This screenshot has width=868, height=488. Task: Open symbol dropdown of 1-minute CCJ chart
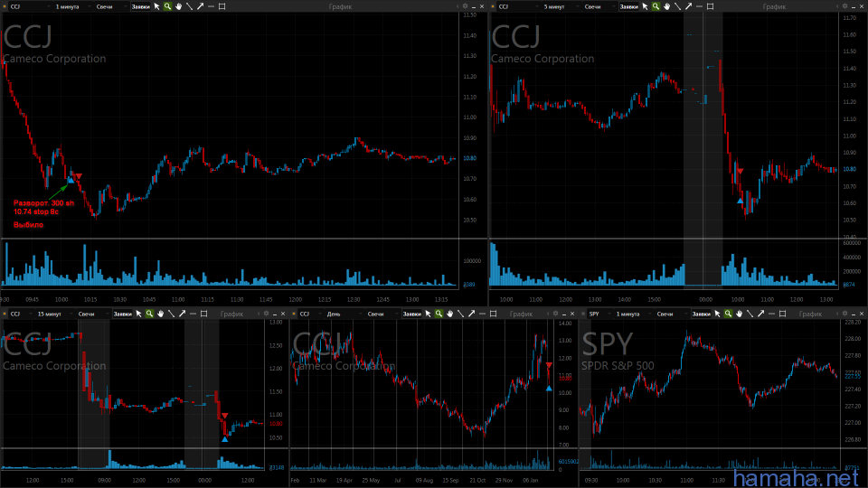click(x=29, y=6)
